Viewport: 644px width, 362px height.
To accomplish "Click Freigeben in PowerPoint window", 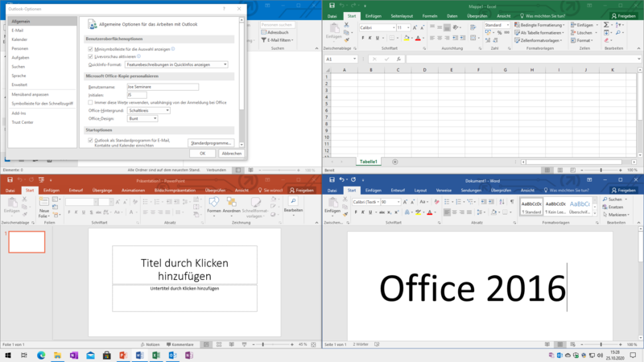I will pos(302,191).
